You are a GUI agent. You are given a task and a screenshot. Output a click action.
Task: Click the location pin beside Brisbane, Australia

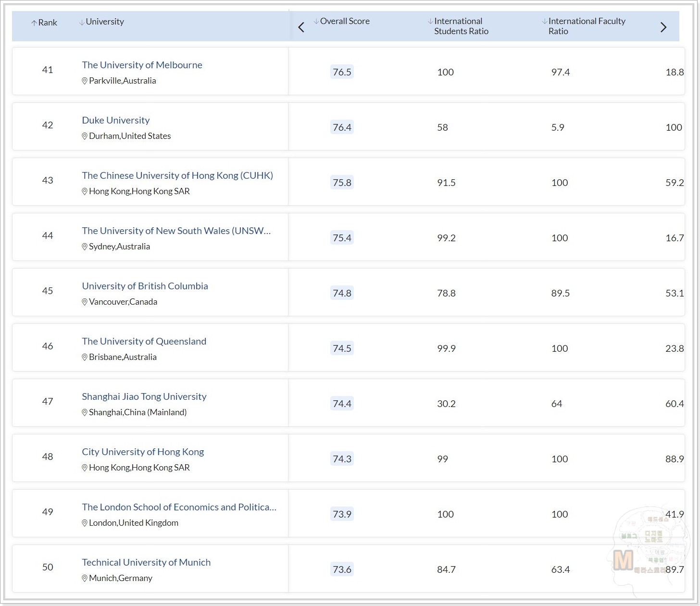click(85, 357)
